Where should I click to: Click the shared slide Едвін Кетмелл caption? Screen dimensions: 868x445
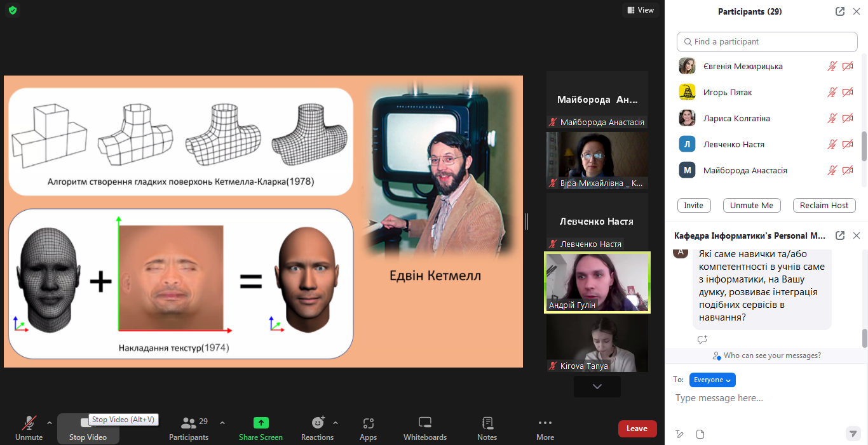click(x=435, y=276)
